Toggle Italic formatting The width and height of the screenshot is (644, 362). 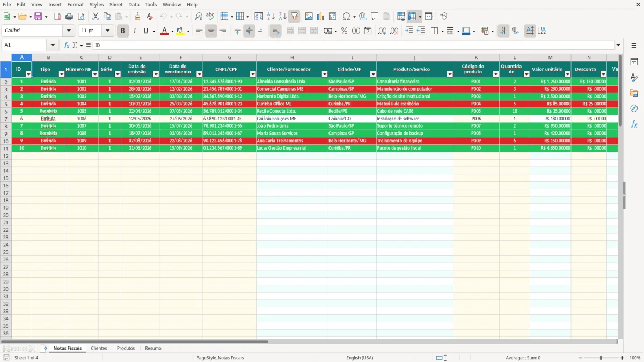[134, 31]
